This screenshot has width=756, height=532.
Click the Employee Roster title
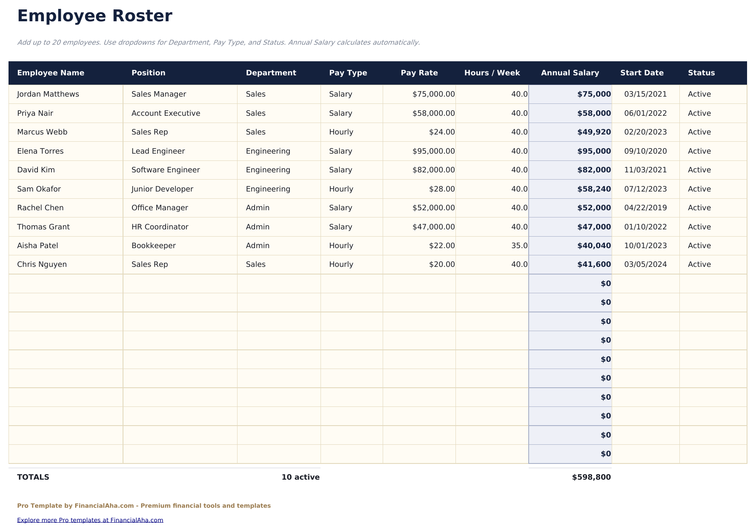pyautogui.click(x=94, y=16)
